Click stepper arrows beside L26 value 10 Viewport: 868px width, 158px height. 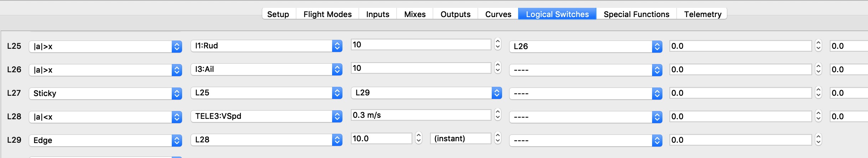(498, 68)
